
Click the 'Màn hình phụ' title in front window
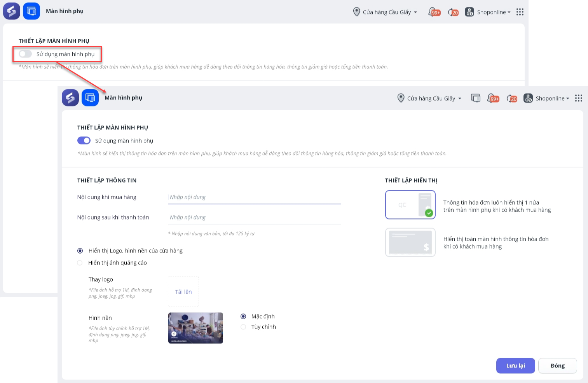(x=124, y=97)
